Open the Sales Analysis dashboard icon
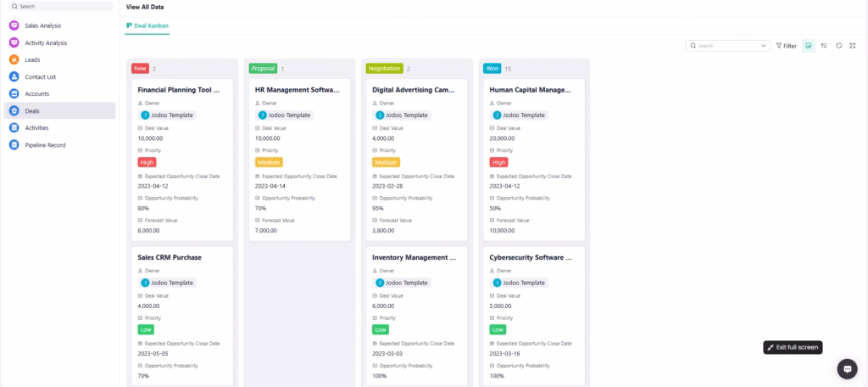Screen dimensions: 868x387 [x=14, y=25]
